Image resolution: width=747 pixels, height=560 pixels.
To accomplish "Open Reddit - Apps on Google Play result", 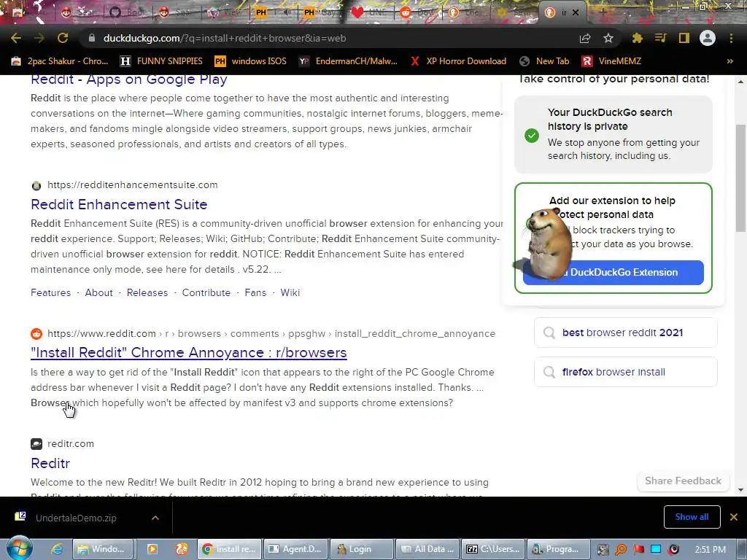I will point(128,79).
